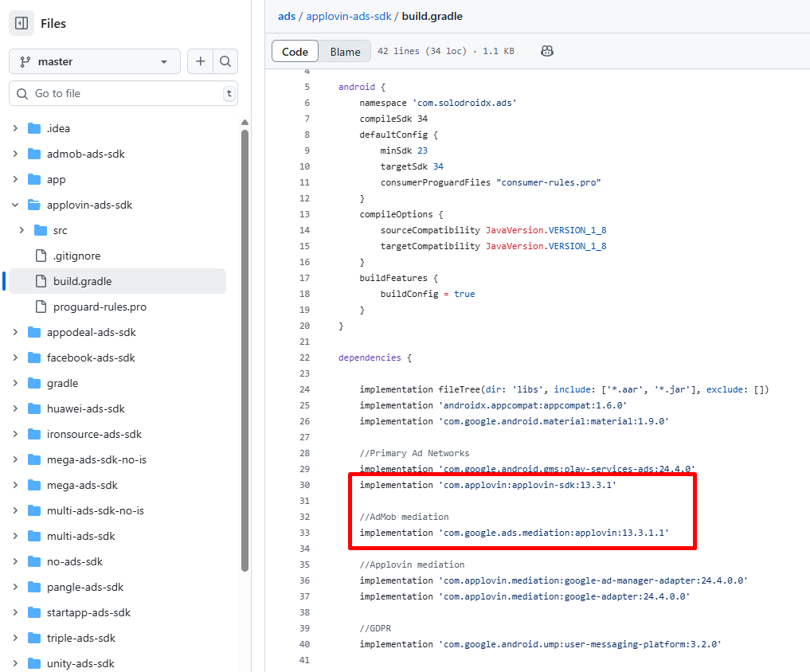Click the no-ads-sdk folder icon

pos(34,561)
